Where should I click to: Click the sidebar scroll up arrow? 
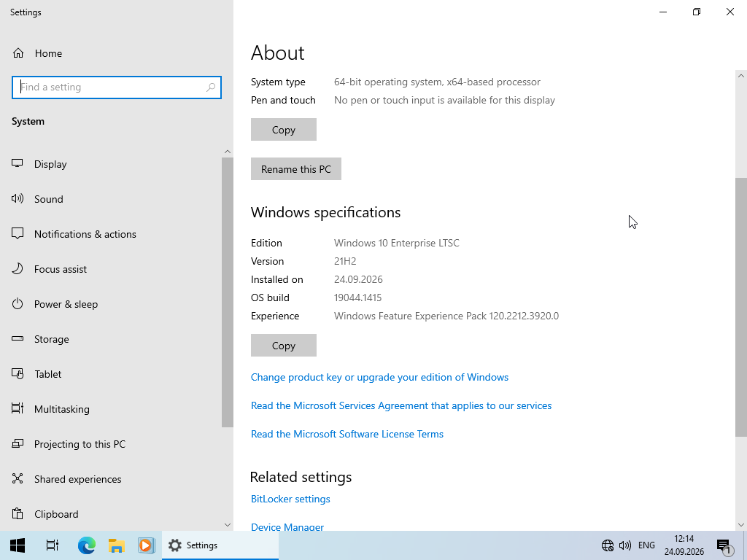(x=228, y=152)
